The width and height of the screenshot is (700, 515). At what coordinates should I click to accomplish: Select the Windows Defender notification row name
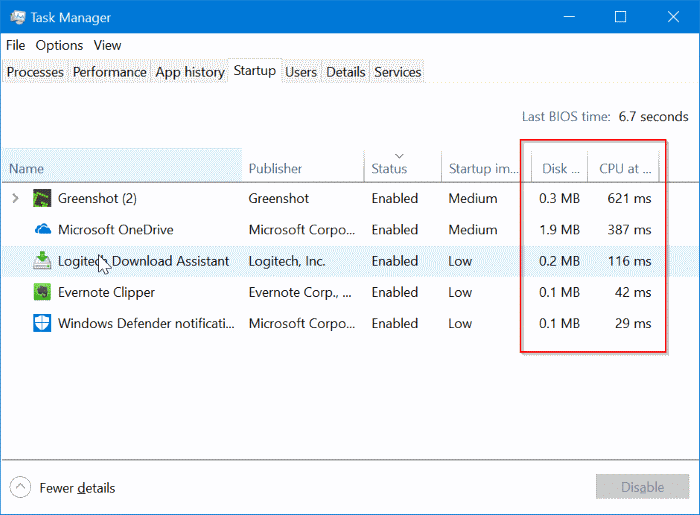[146, 323]
